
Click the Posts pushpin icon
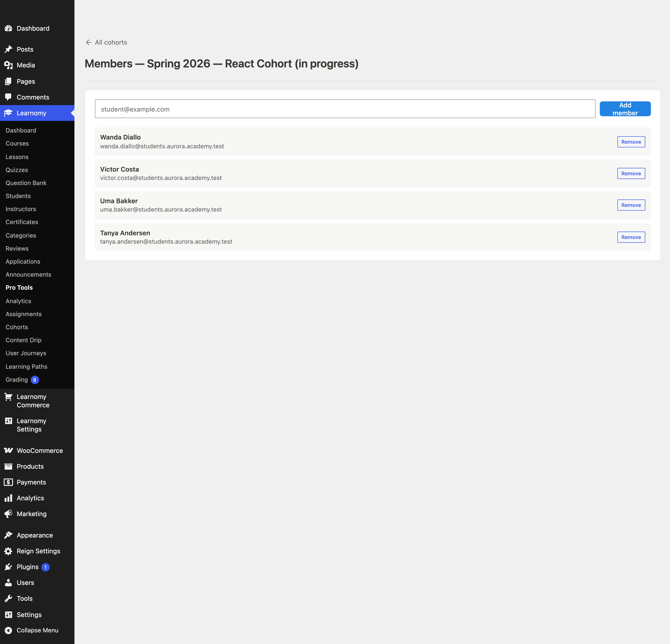point(9,49)
